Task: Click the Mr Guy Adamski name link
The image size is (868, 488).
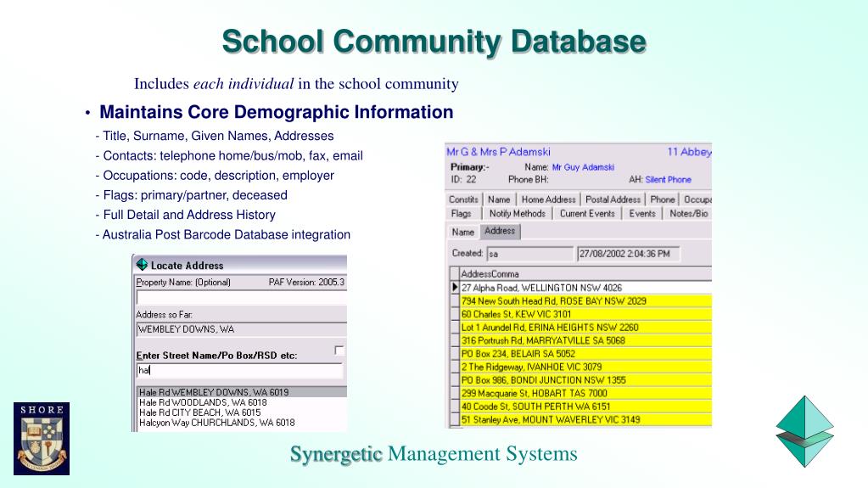Action: (583, 167)
